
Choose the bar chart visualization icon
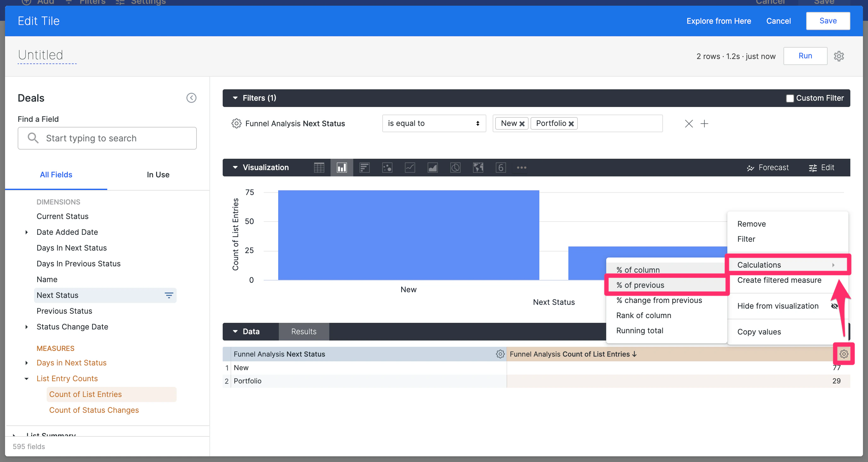point(342,168)
